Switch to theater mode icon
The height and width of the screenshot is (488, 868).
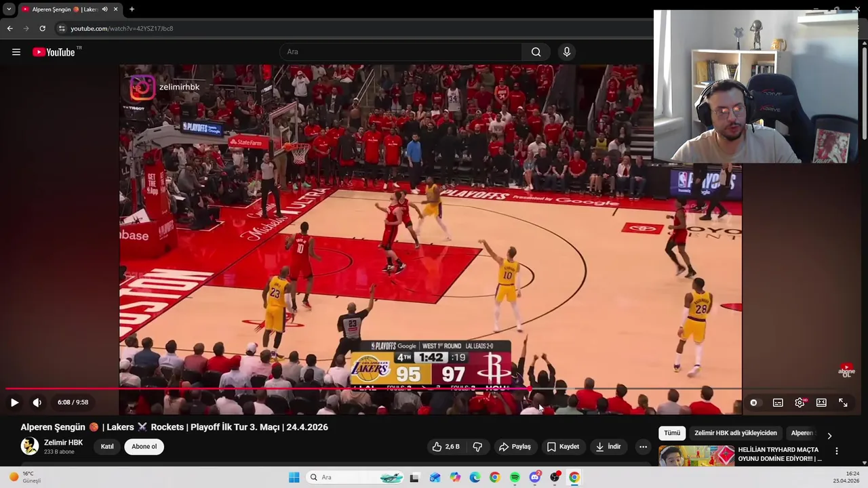tap(821, 403)
